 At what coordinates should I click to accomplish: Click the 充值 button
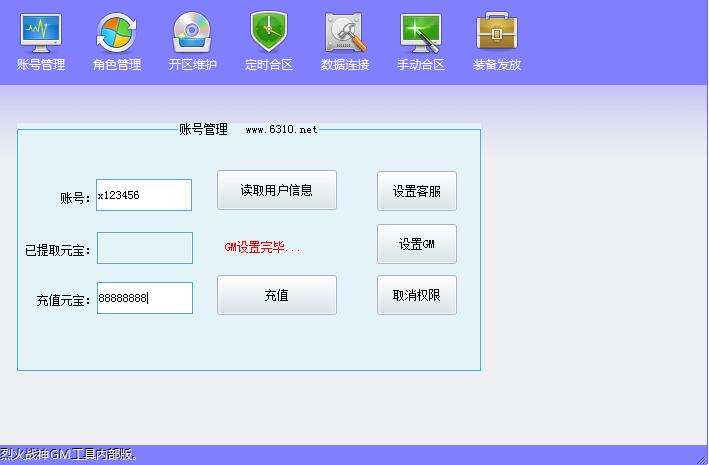click(277, 295)
